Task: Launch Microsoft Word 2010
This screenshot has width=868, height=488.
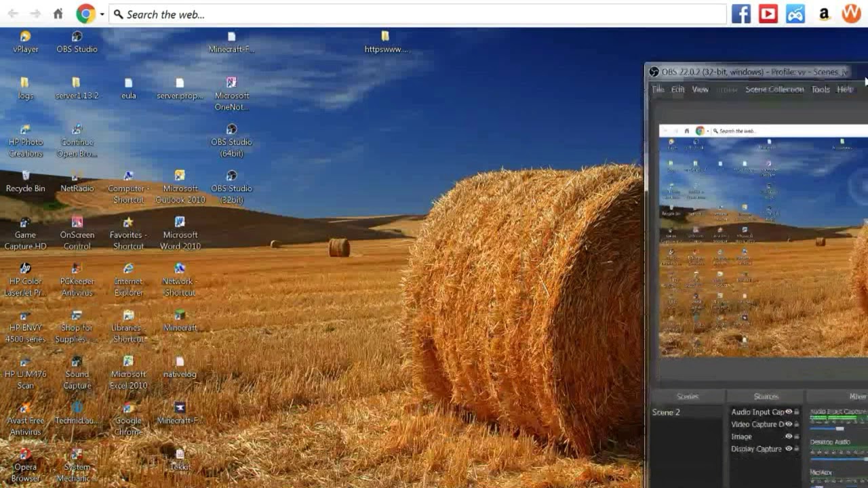Action: [180, 234]
